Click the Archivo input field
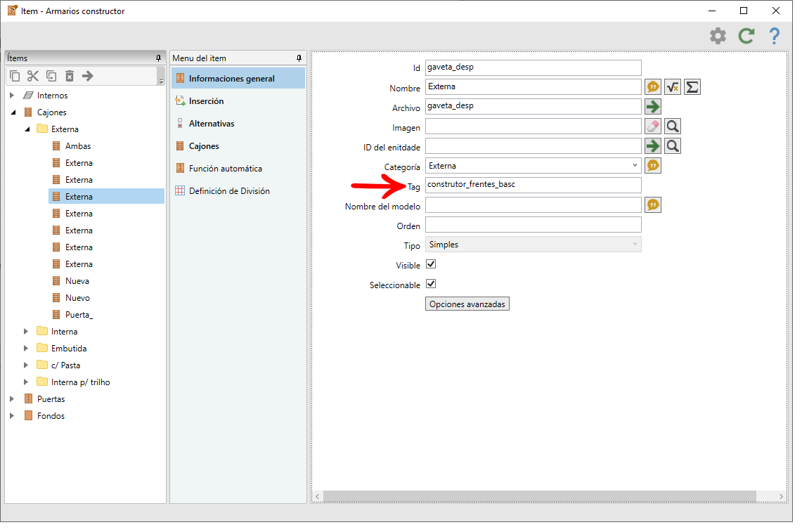The image size is (802, 532). [533, 106]
